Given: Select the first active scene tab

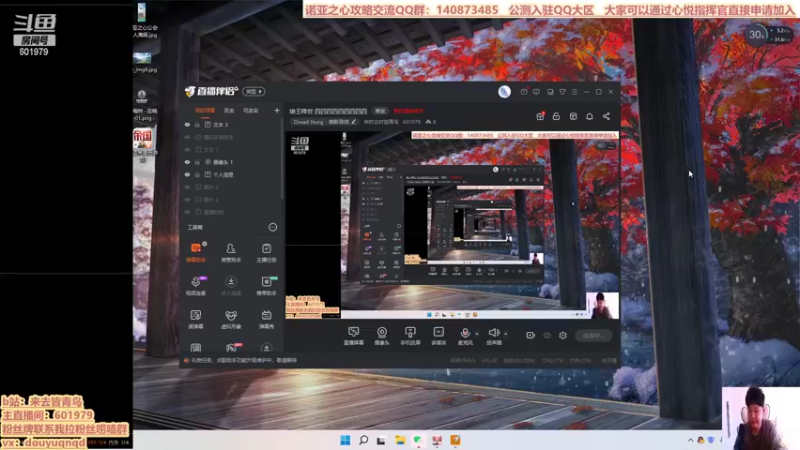Looking at the screenshot, I should tap(205, 110).
